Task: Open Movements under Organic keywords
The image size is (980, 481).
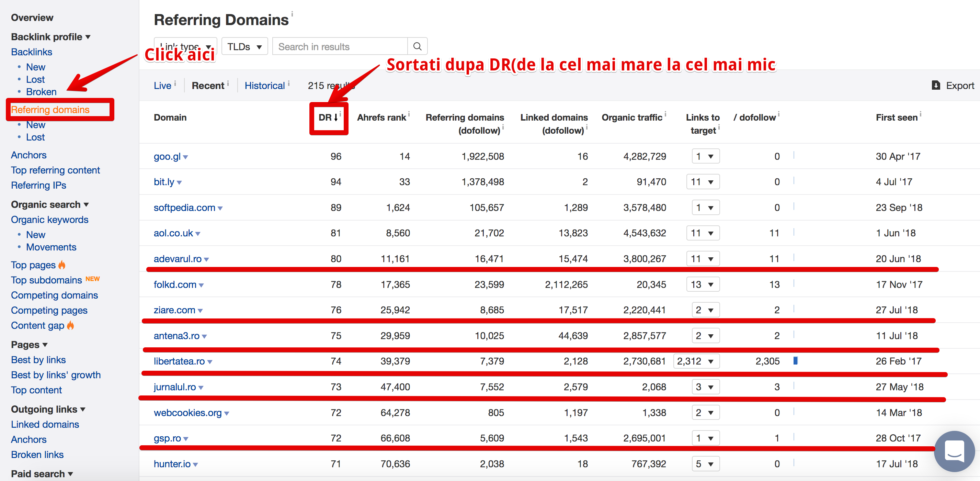Action: 51,247
